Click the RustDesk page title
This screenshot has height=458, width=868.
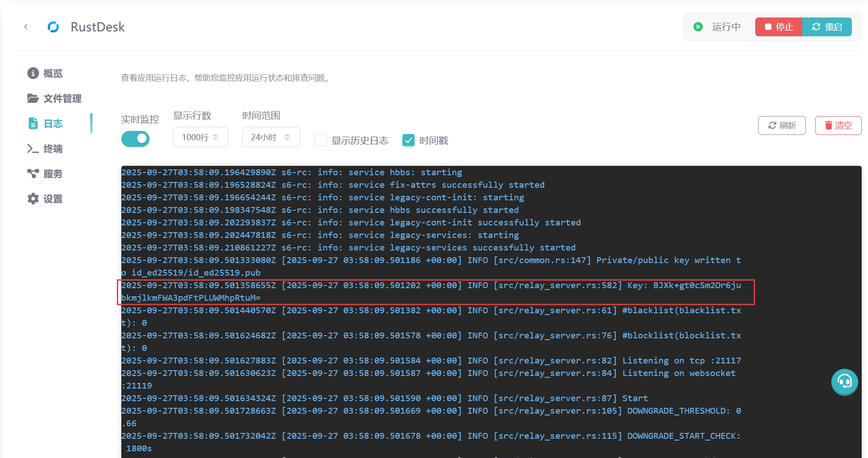coord(98,27)
